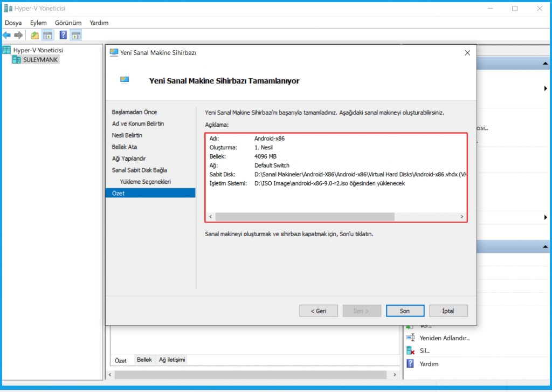Open the Dosya menu
This screenshot has height=392, width=552.
coord(13,23)
